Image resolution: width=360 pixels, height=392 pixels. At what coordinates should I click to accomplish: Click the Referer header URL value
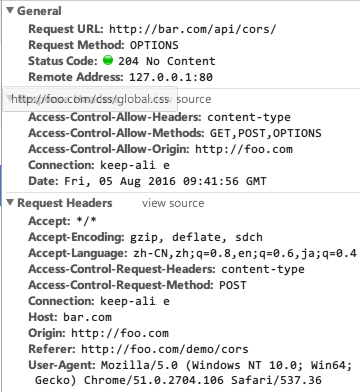pyautogui.click(x=165, y=349)
